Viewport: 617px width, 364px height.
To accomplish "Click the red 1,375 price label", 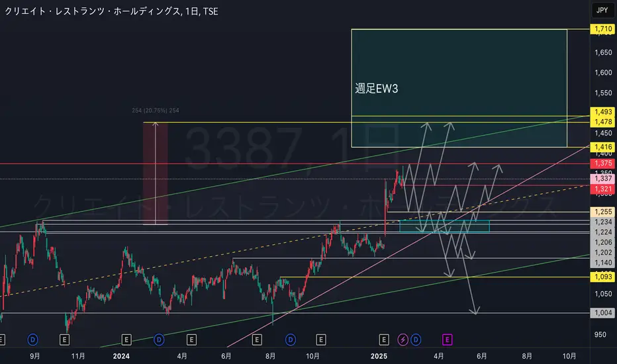I will tap(603, 163).
